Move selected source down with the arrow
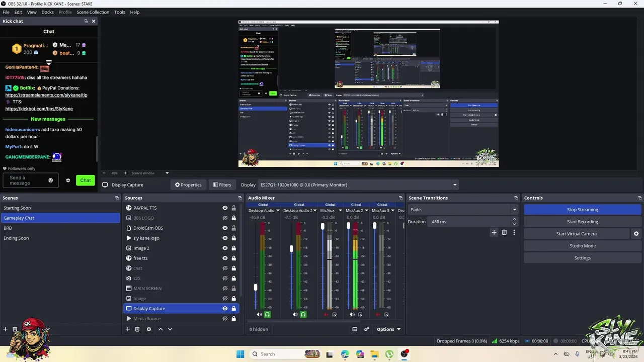Screen dimensions: 644x362 click(170, 329)
